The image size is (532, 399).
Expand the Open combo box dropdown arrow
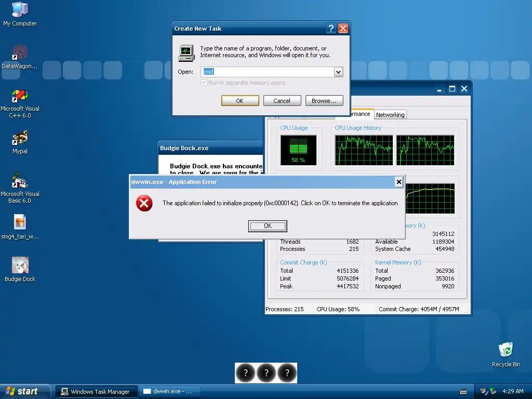(x=338, y=72)
